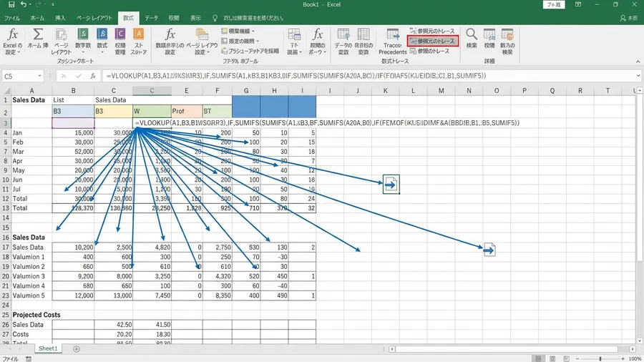Open the undo history dropdown arrow
The image size is (644, 362).
pos(30,4)
